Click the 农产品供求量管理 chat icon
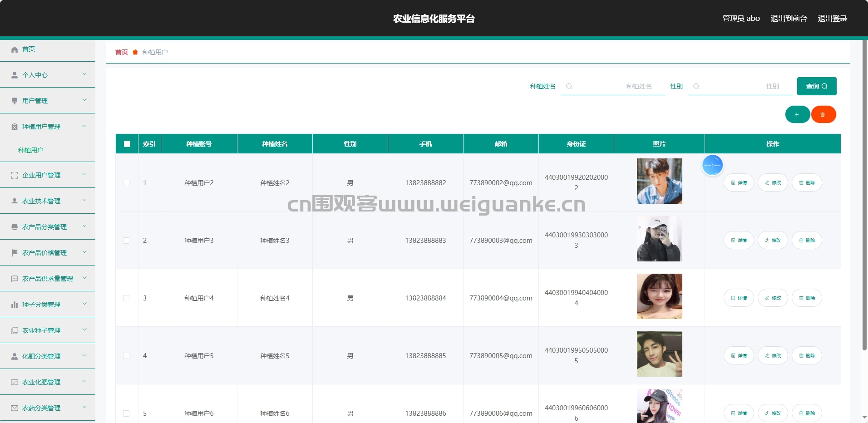The width and height of the screenshot is (868, 423). coord(15,279)
